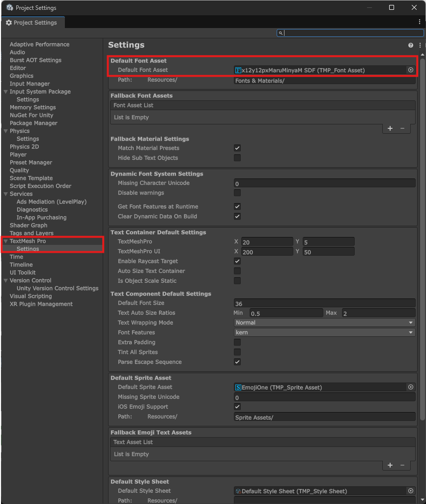Image resolution: width=426 pixels, height=504 pixels.
Task: Select the Project Settings tab
Action: [32, 23]
